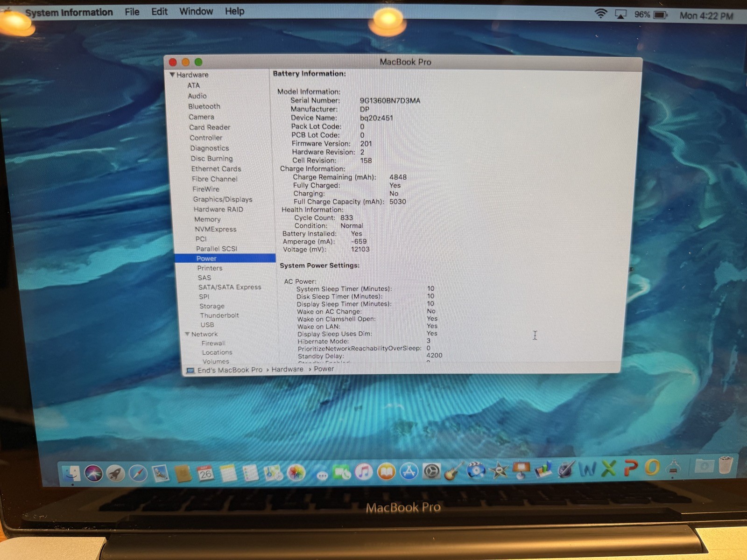Open Safari compass icon in Dock

coord(138,473)
